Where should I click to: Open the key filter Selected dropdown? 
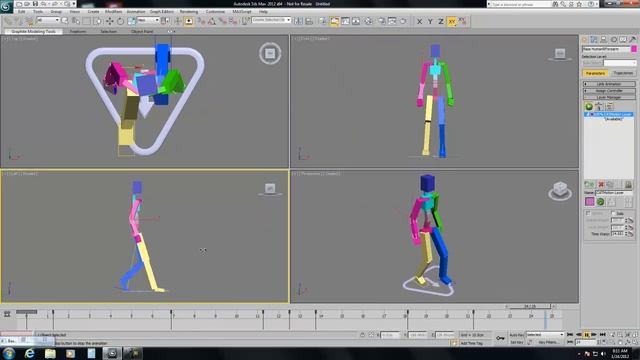coord(545,335)
